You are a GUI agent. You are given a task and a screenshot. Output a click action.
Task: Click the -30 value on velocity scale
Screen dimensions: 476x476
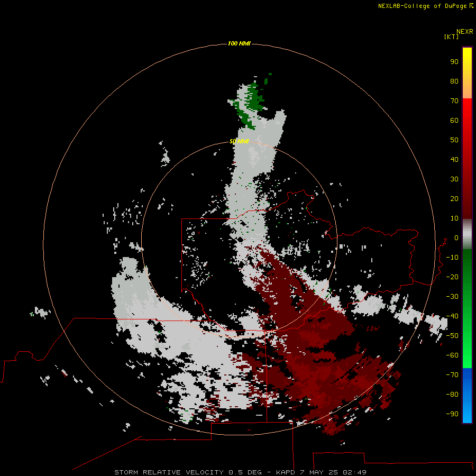(452, 297)
